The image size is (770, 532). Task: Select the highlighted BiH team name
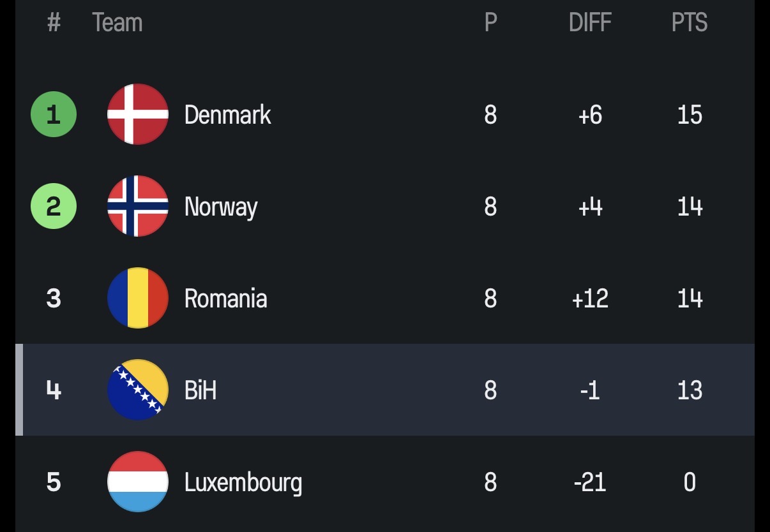(x=200, y=390)
